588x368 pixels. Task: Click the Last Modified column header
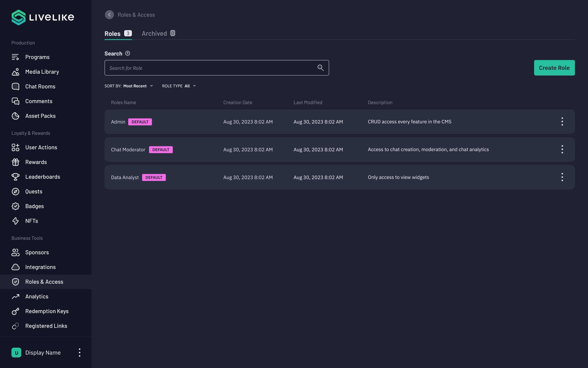[308, 103]
